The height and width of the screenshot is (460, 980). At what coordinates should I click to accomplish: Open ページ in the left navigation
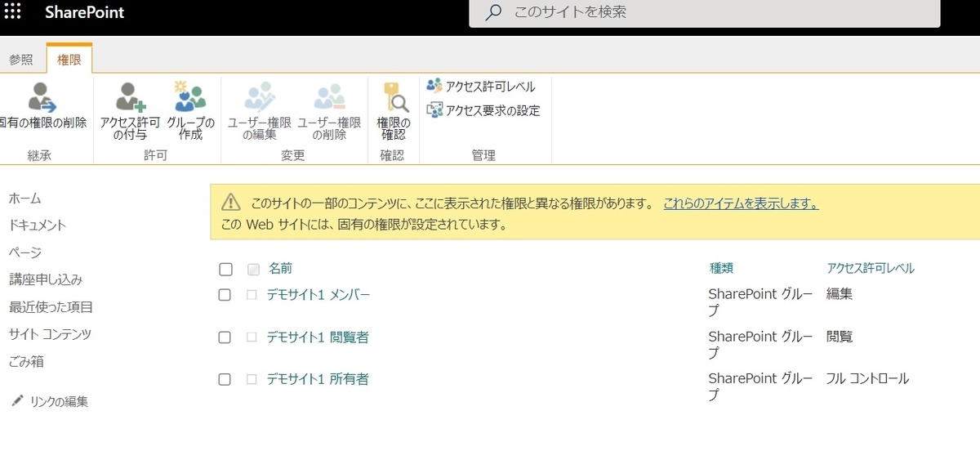[x=24, y=252]
